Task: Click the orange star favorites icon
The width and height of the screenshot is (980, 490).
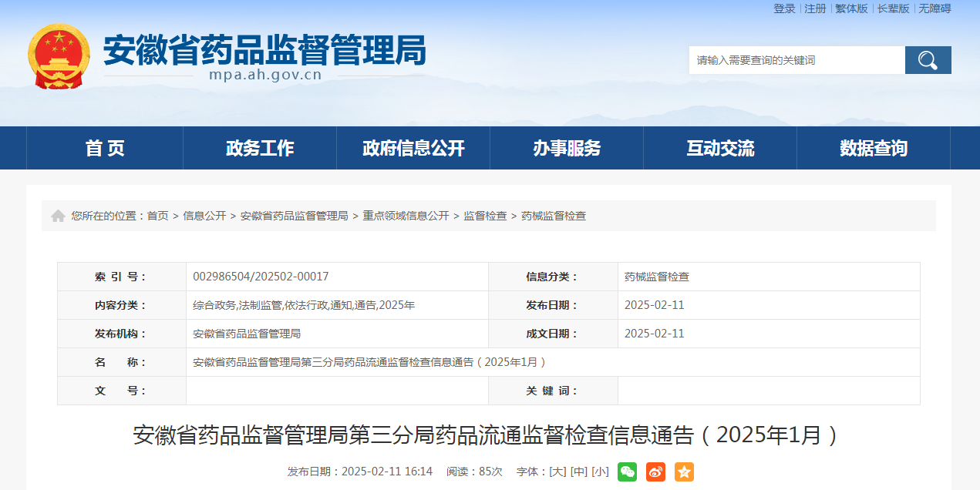Action: tap(684, 472)
